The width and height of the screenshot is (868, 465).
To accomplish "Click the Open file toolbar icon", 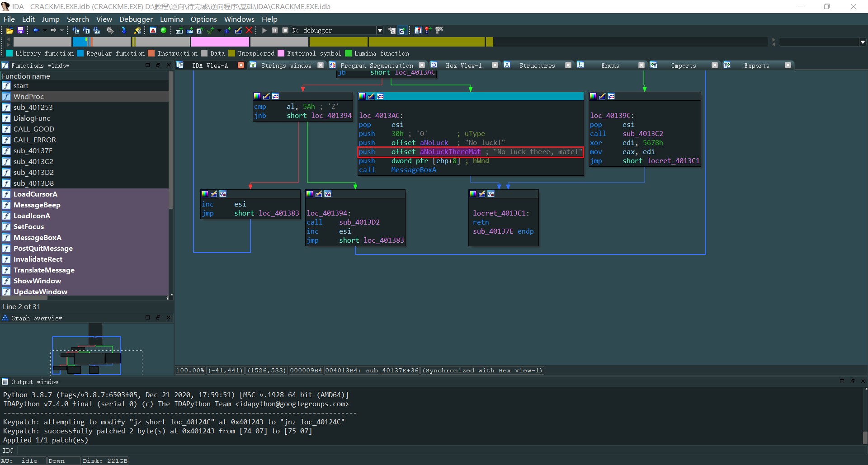I will point(9,30).
